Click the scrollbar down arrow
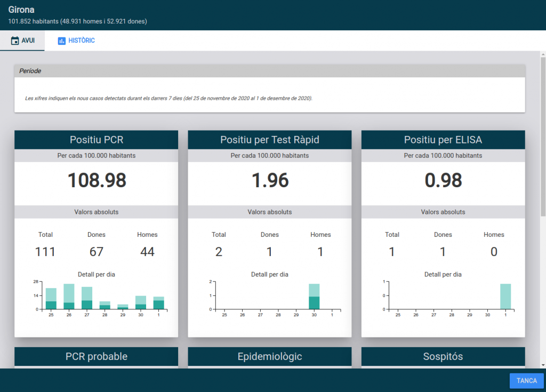This screenshot has width=546, height=392. pos(543,365)
